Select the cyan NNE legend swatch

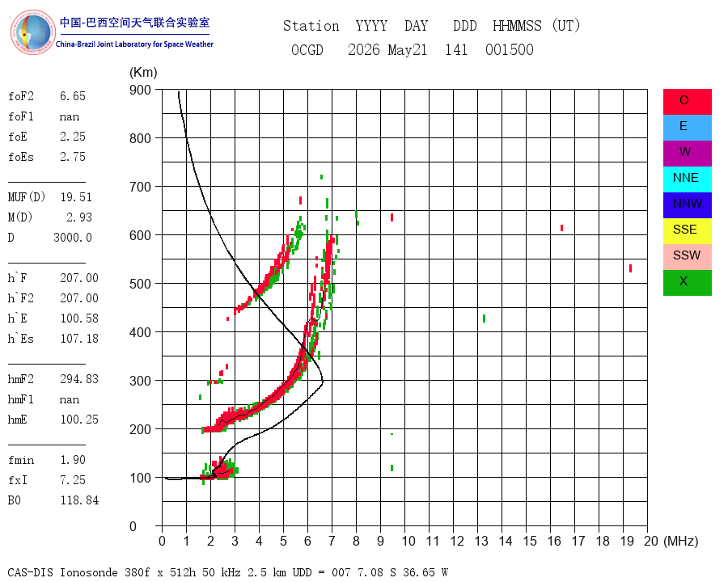687,179
